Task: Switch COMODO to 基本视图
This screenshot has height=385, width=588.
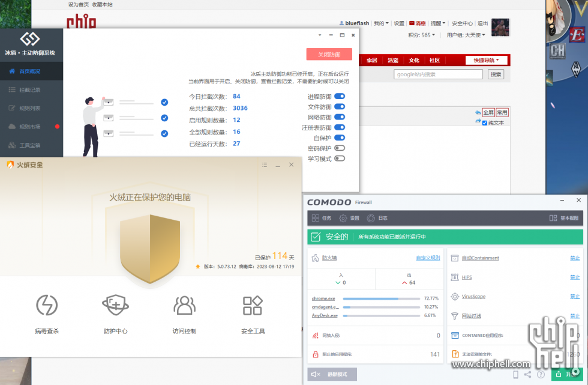Action: coord(564,218)
